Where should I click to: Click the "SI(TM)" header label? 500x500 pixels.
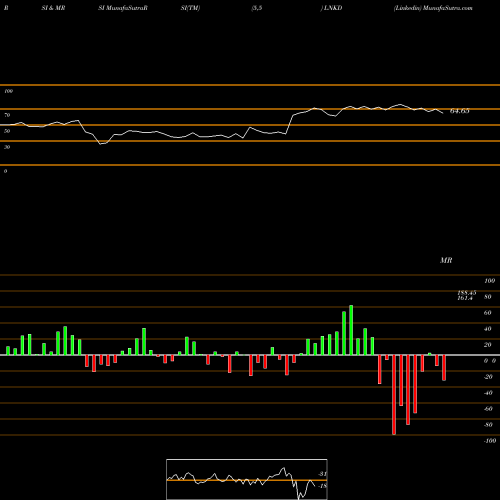[190, 8]
